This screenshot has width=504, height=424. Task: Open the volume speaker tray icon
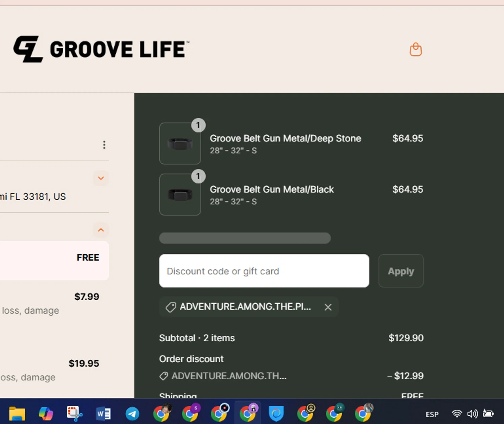click(472, 414)
